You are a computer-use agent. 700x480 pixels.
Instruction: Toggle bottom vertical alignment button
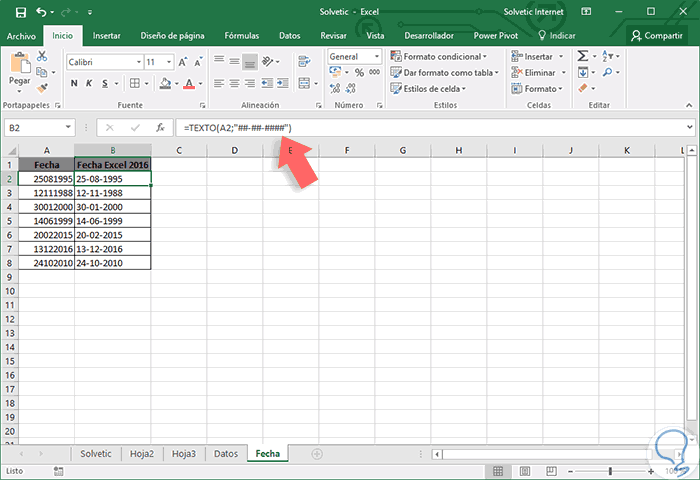[x=250, y=62]
